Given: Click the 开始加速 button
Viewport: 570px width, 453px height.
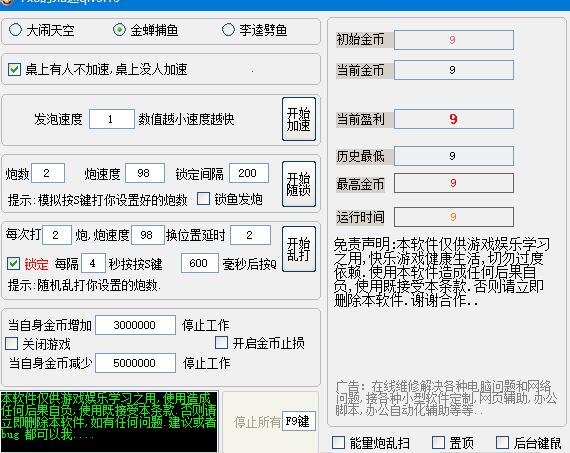Looking at the screenshot, I should (299, 119).
